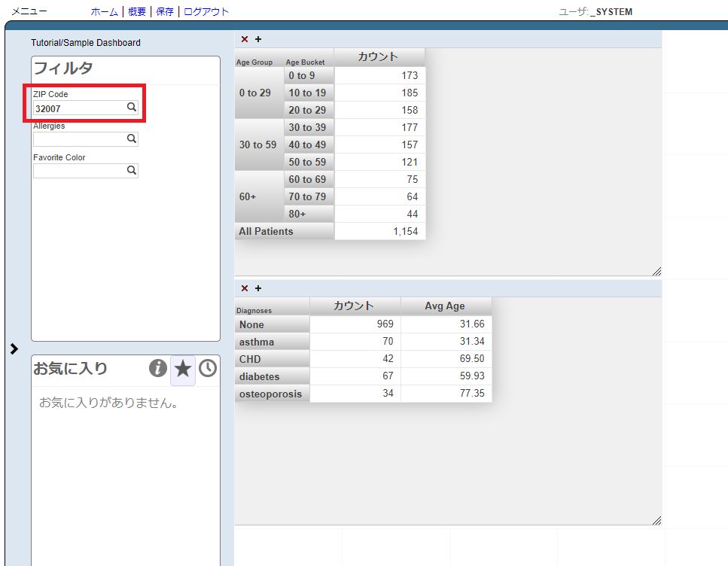
Task: Expand the left side panel arrow
Action: [x=14, y=348]
